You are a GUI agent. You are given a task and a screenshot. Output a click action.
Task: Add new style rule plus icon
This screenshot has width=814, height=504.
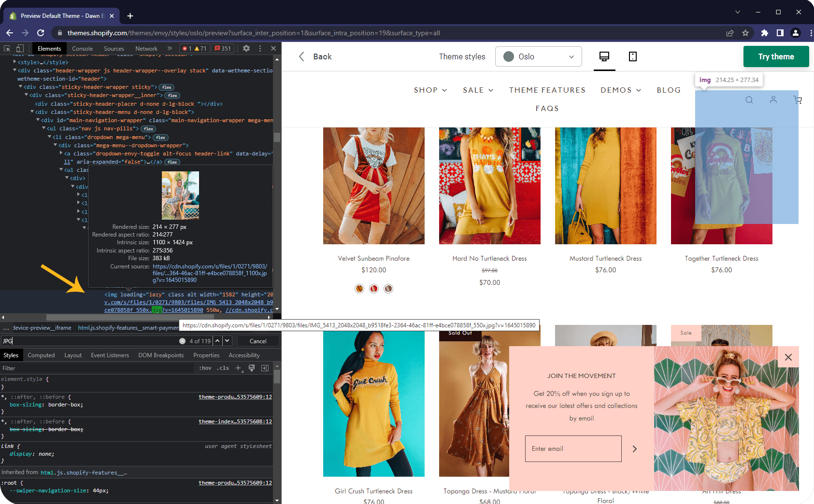pyautogui.click(x=238, y=368)
